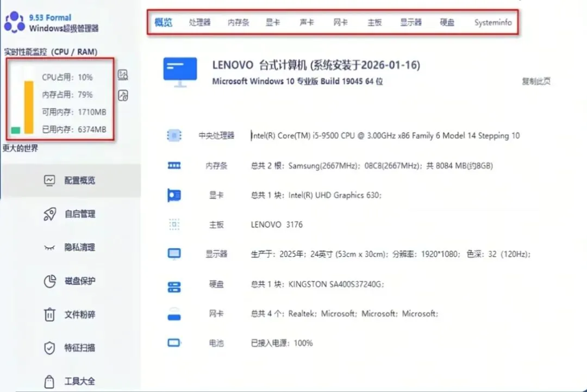587x392 pixels.
Task: Click the Microsoft Windows 10 专业版 build text
Action: [297, 81]
